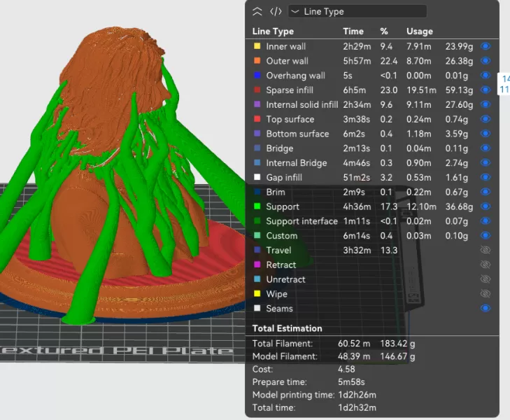Click the Seams color swatch
This screenshot has width=510, height=420.
click(x=257, y=308)
